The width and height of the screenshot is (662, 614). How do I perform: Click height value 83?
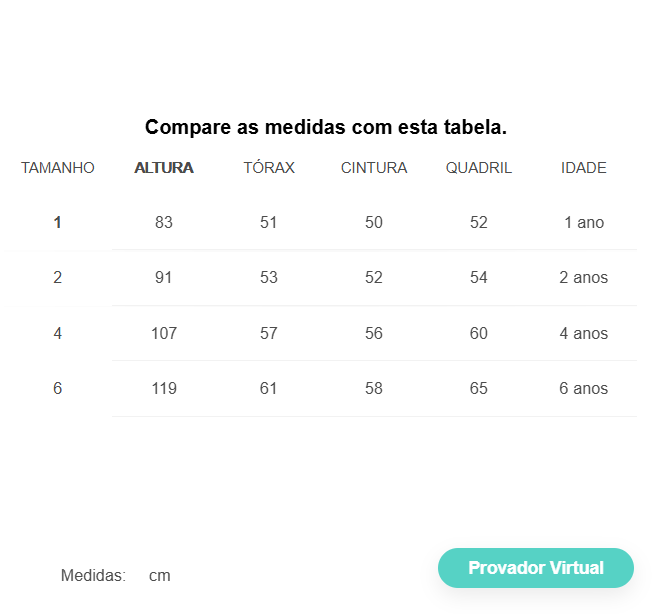pos(164,223)
